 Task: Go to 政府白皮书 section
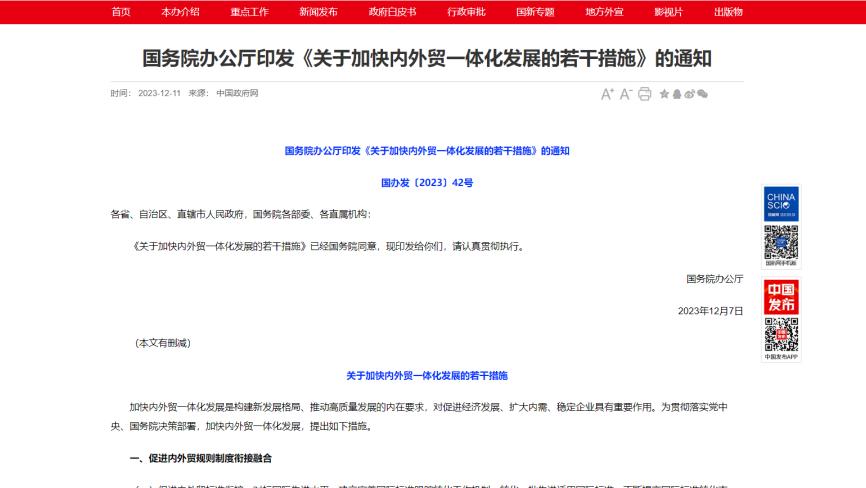click(392, 12)
